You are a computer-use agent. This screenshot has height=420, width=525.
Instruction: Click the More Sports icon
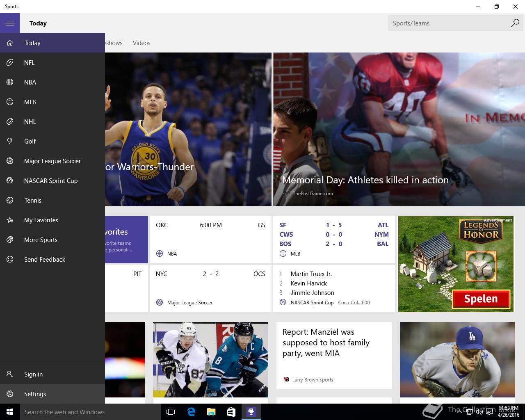pyautogui.click(x=10, y=240)
